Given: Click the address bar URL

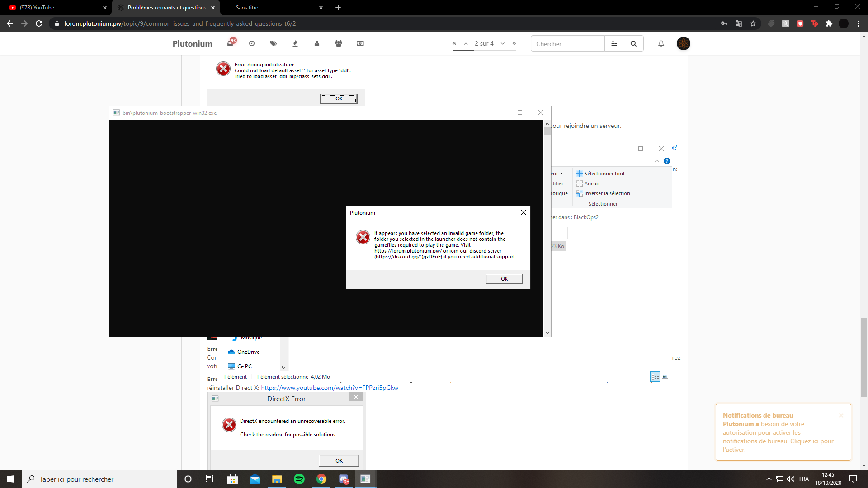Looking at the screenshot, I should coord(179,23).
